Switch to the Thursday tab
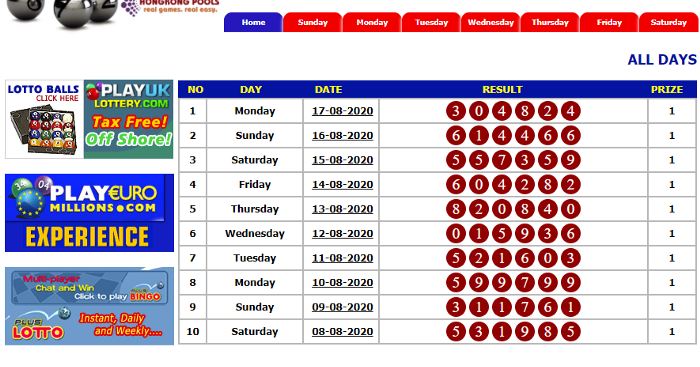This screenshot has height=367, width=700. tap(550, 22)
